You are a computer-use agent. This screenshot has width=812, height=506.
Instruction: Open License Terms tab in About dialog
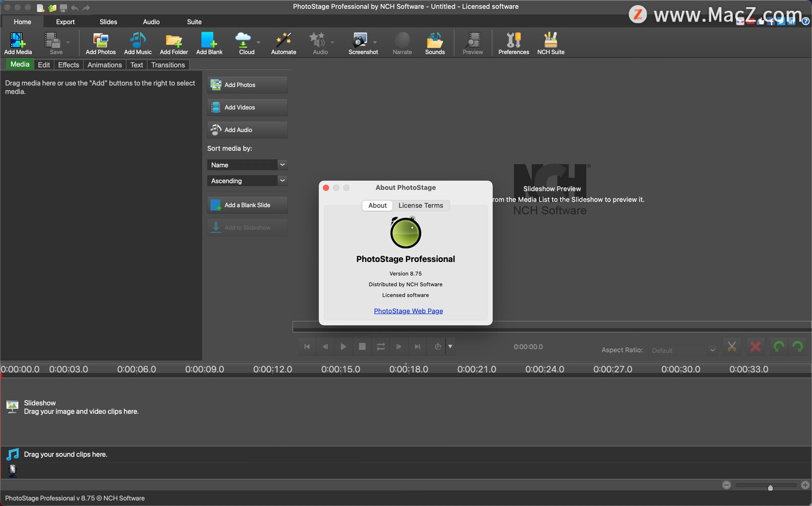click(421, 205)
